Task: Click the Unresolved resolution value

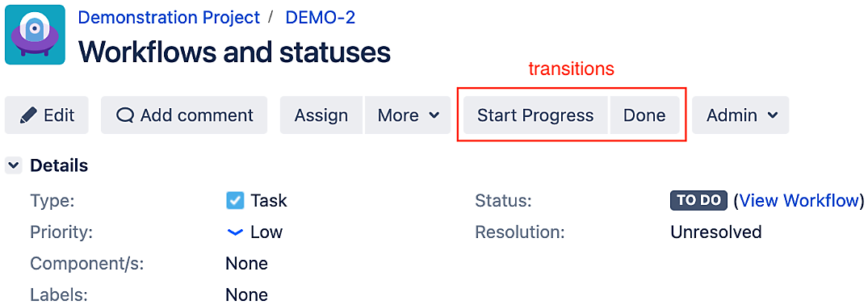Action: (715, 232)
